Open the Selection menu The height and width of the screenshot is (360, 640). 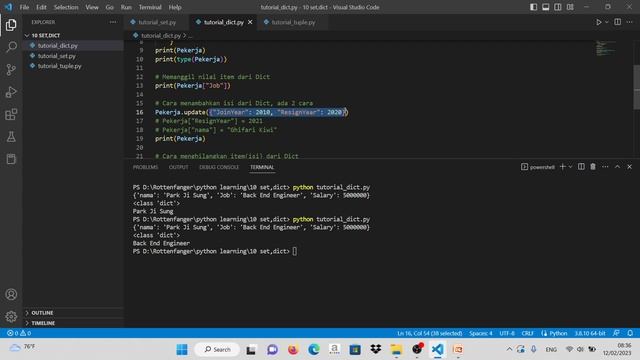point(66,7)
